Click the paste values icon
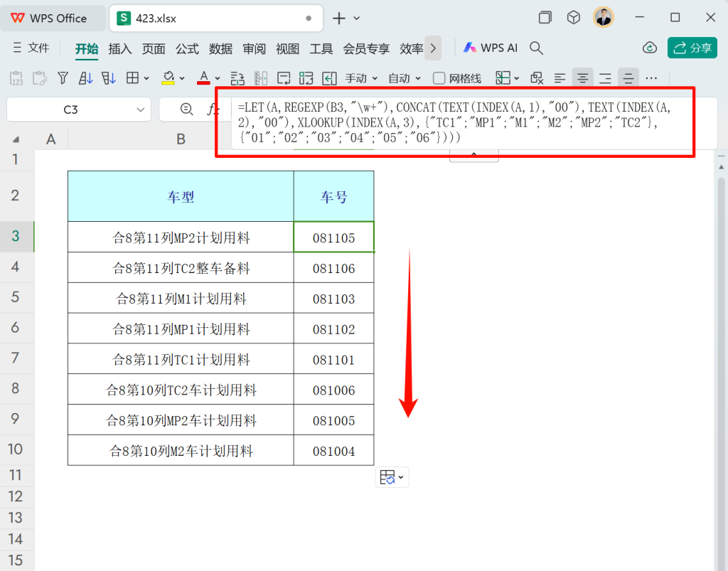The height and width of the screenshot is (571, 728). [16, 78]
